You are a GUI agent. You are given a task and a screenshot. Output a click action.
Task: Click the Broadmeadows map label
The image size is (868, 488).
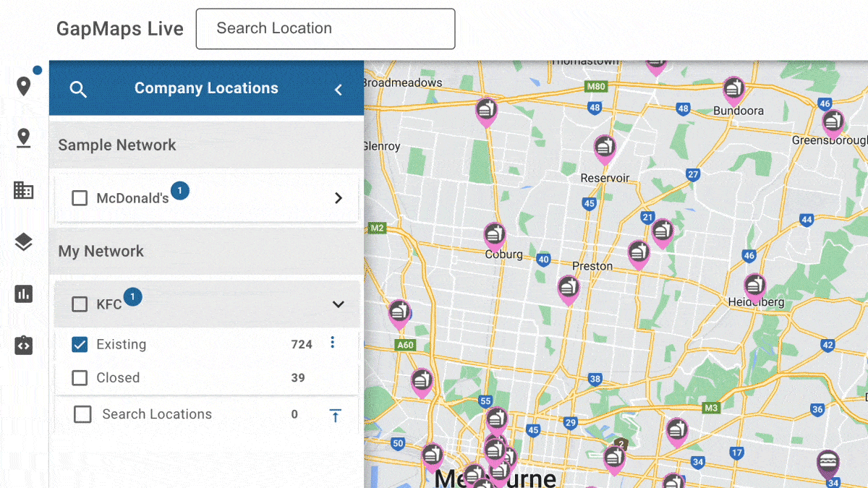(403, 82)
